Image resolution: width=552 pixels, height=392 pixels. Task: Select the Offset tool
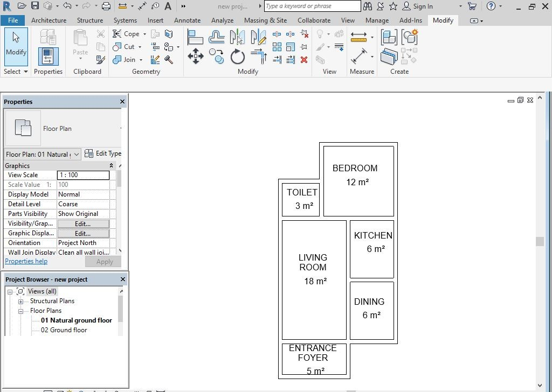(x=216, y=37)
